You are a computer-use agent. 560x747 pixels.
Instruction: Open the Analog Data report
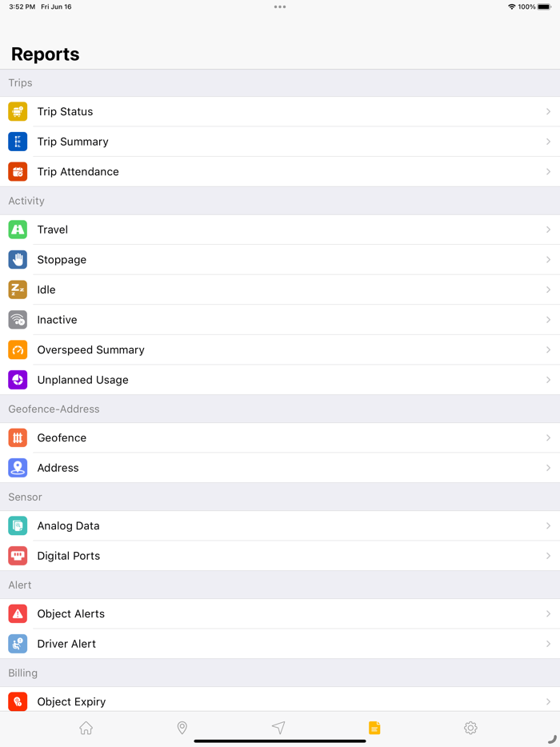[x=280, y=526]
